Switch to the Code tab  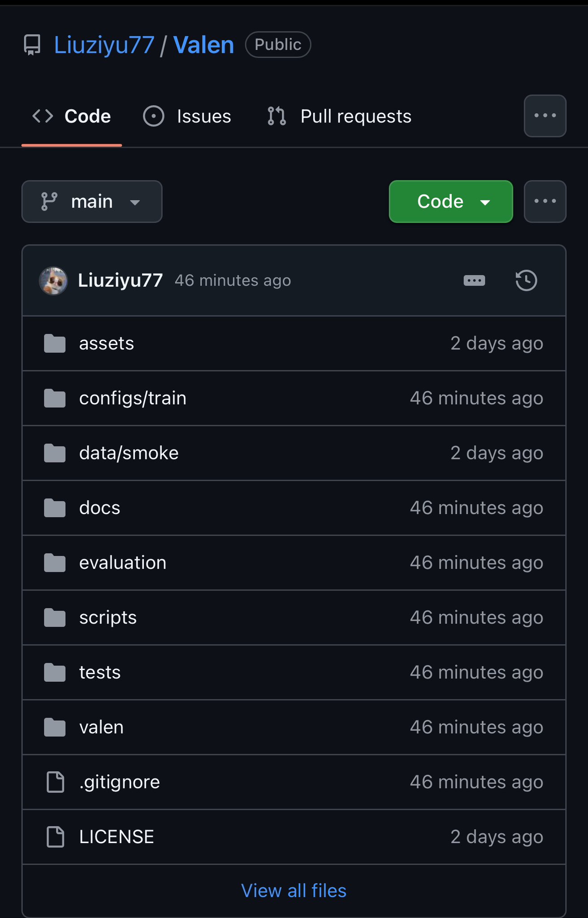(x=72, y=117)
